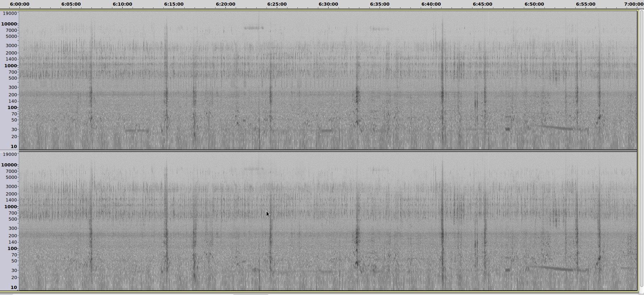Jump to 6:10:00 on the time ruler
The image size is (644, 295).
tap(122, 4)
